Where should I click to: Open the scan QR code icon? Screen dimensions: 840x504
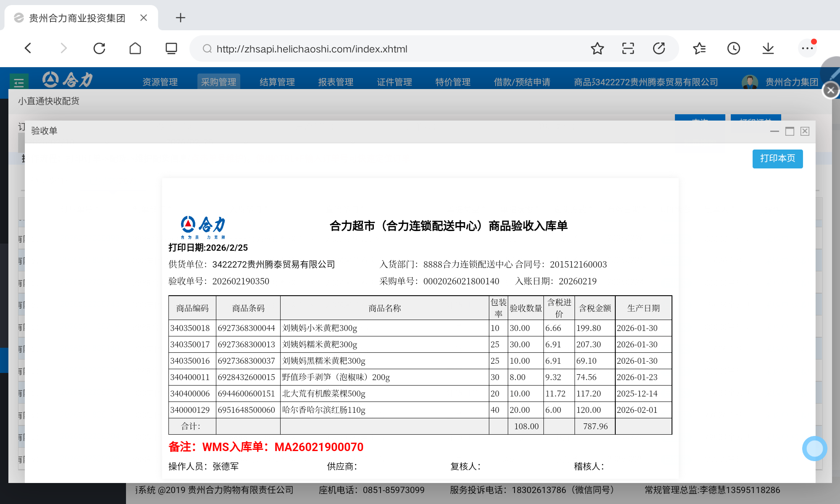pyautogui.click(x=628, y=49)
